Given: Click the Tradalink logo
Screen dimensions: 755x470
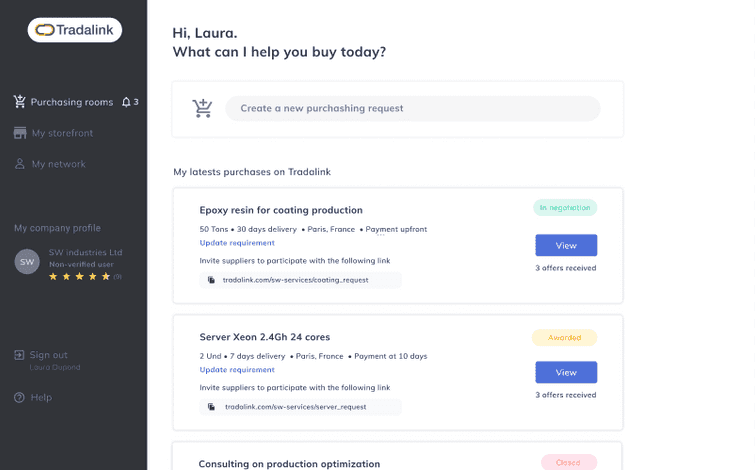Looking at the screenshot, I should coord(75,30).
